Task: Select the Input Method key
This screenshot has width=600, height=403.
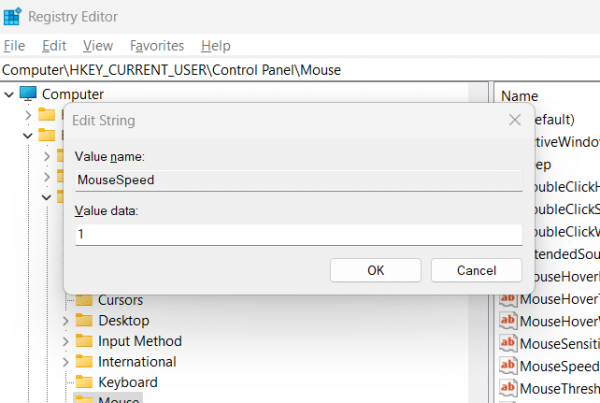Action: tap(140, 341)
